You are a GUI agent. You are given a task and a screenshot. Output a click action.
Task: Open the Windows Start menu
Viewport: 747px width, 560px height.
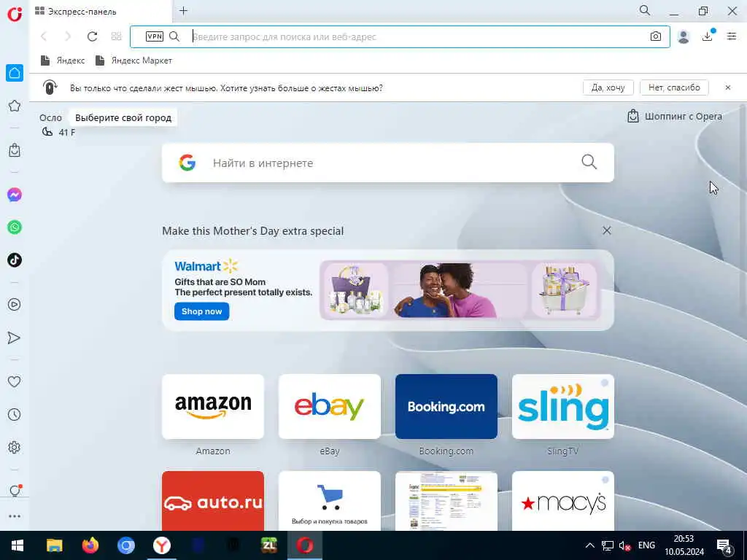[x=18, y=545]
